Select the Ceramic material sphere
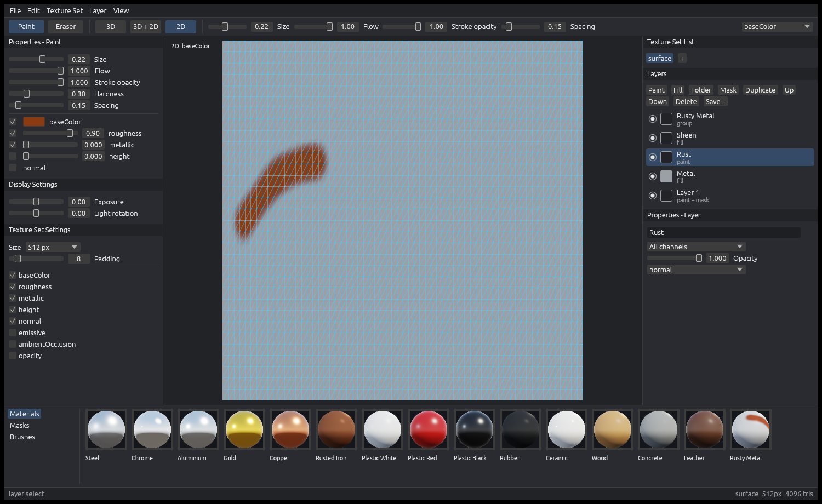822x504 pixels. pyautogui.click(x=567, y=429)
